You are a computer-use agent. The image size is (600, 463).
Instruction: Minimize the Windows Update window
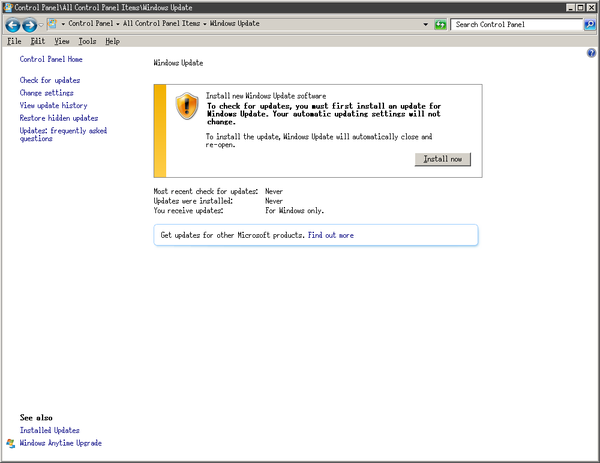571,7
